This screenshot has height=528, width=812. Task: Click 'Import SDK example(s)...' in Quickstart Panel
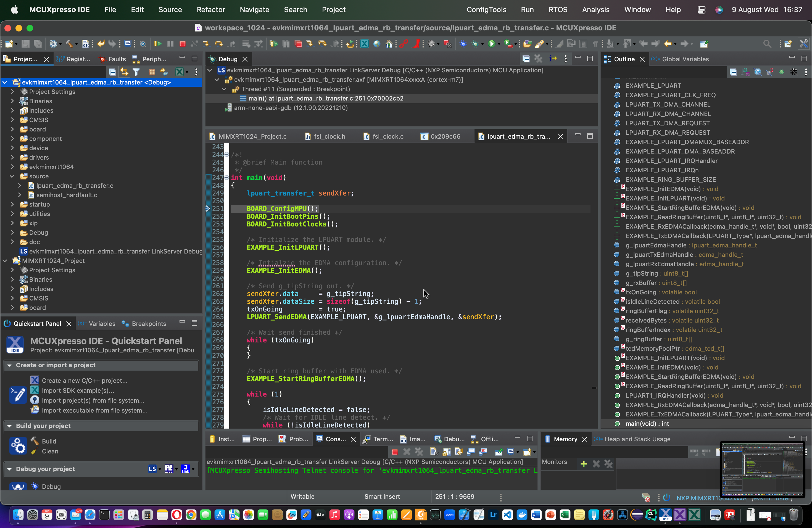78,390
